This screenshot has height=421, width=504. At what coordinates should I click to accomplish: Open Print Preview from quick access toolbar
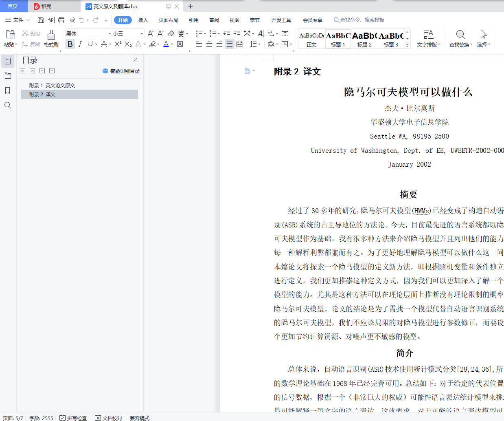pos(72,20)
